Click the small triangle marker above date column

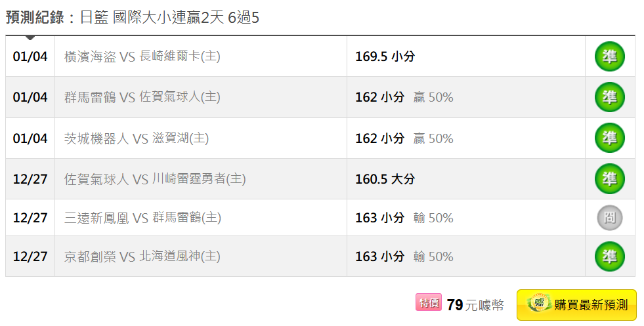click(x=30, y=37)
